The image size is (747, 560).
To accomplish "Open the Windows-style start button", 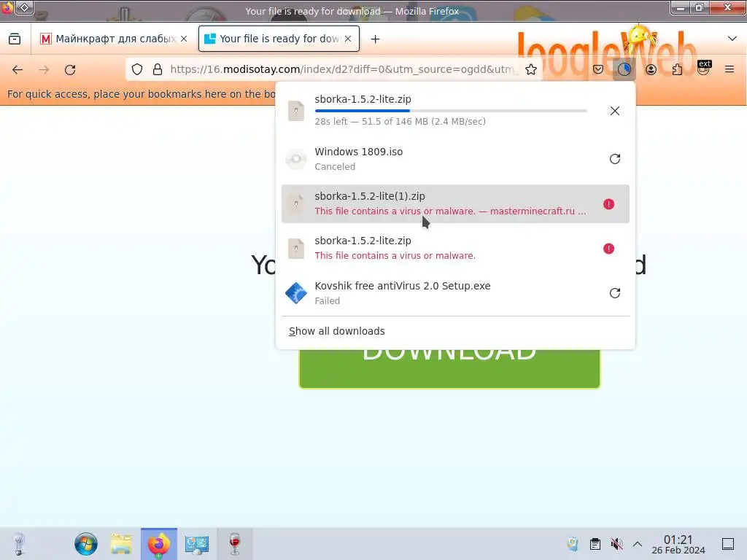I will tap(86, 544).
